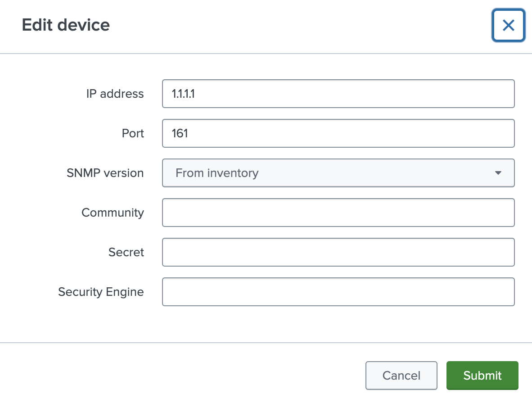This screenshot has width=532, height=408.
Task: Click the caret arrow in SNMP version
Action: click(x=498, y=173)
